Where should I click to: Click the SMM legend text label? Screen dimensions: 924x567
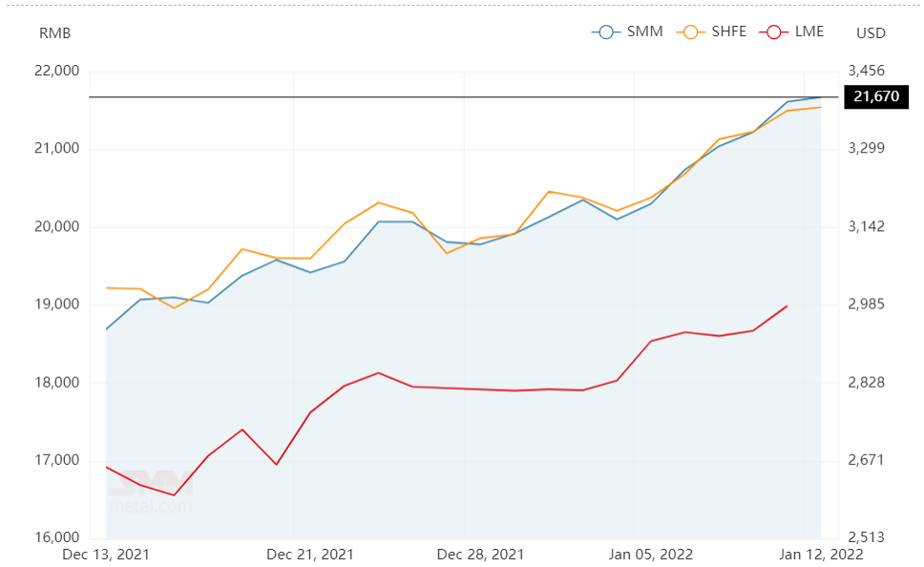644,31
